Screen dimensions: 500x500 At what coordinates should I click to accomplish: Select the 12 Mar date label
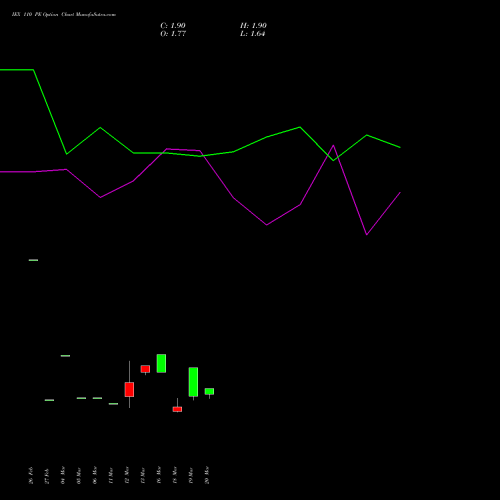pos(127,475)
